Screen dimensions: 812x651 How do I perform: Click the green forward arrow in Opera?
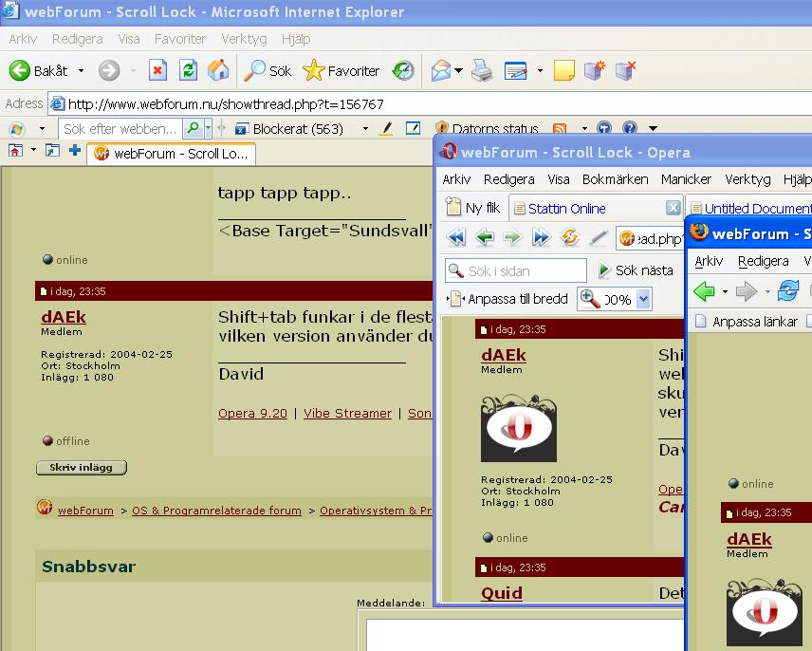[511, 237]
